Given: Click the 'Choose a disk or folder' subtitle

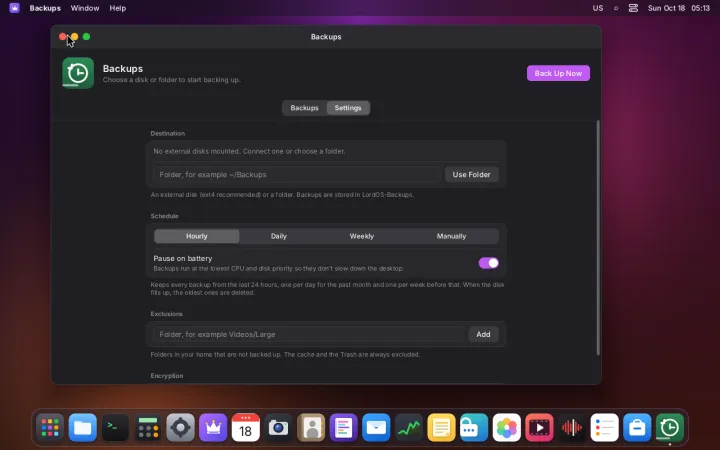Looking at the screenshot, I should [x=171, y=80].
